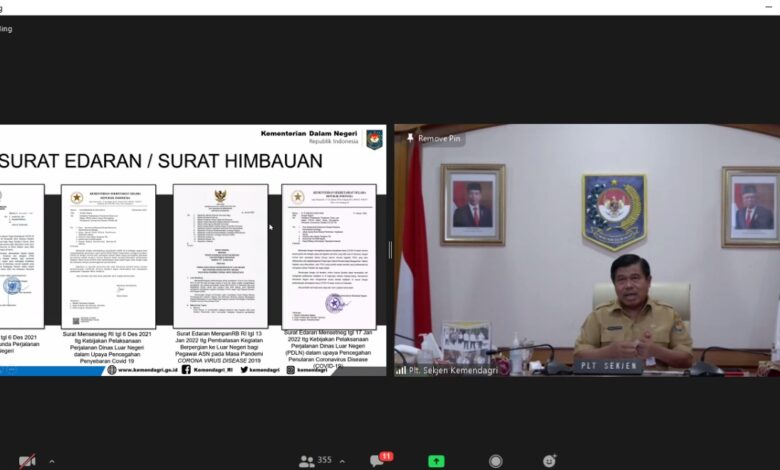The height and width of the screenshot is (470, 780).
Task: Click the Facebook icon in slide footer
Action: tap(186, 369)
